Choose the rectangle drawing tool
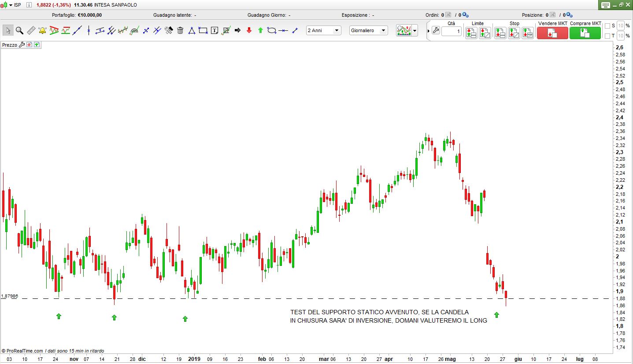Image resolution: width=633 pixels, height=364 pixels. coord(203,30)
